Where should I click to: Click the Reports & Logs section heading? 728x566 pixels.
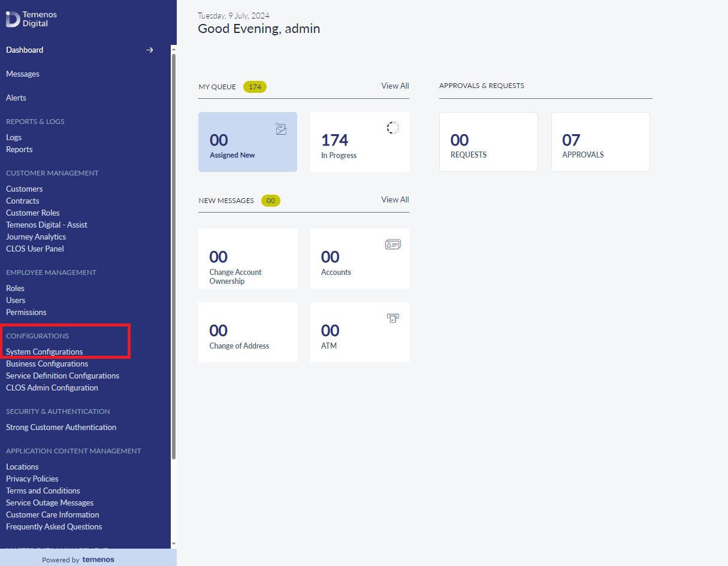tap(35, 122)
